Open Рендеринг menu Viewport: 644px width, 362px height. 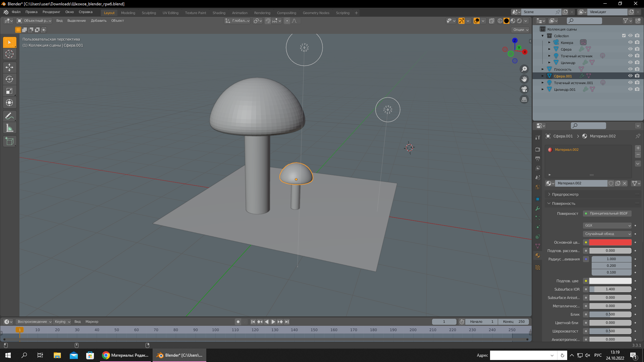click(51, 12)
